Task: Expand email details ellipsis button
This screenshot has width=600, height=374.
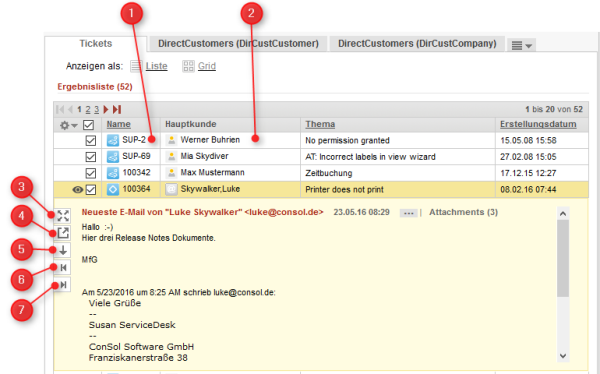Action: 409,213
